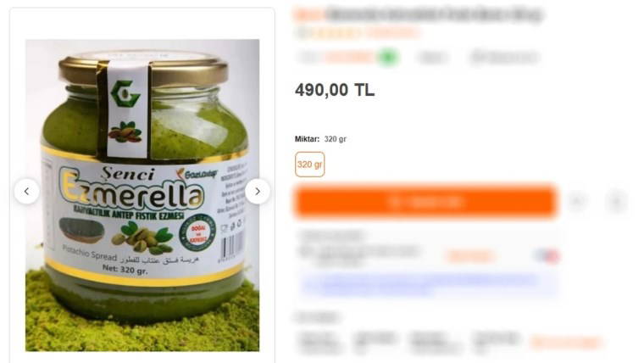
Task: Click the first product attribute at bottom
Action: pyautogui.click(x=319, y=343)
